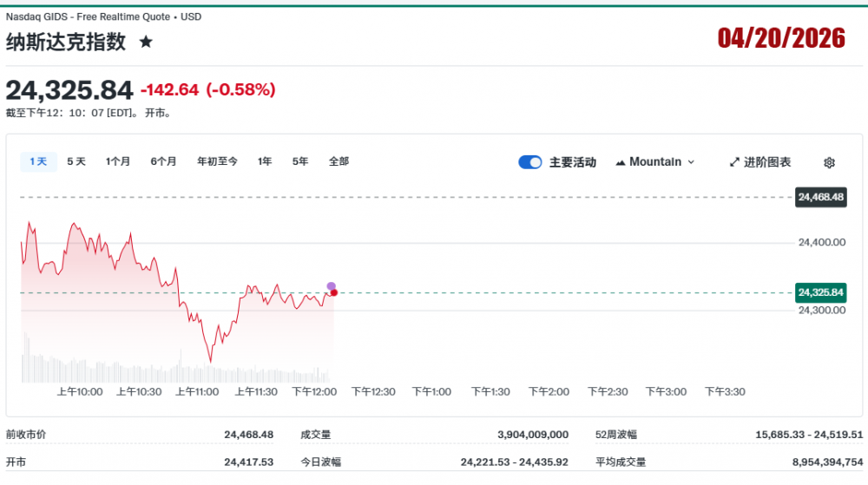Switch to the 5天 range
Image resolution: width=868 pixels, height=485 pixels.
click(76, 161)
